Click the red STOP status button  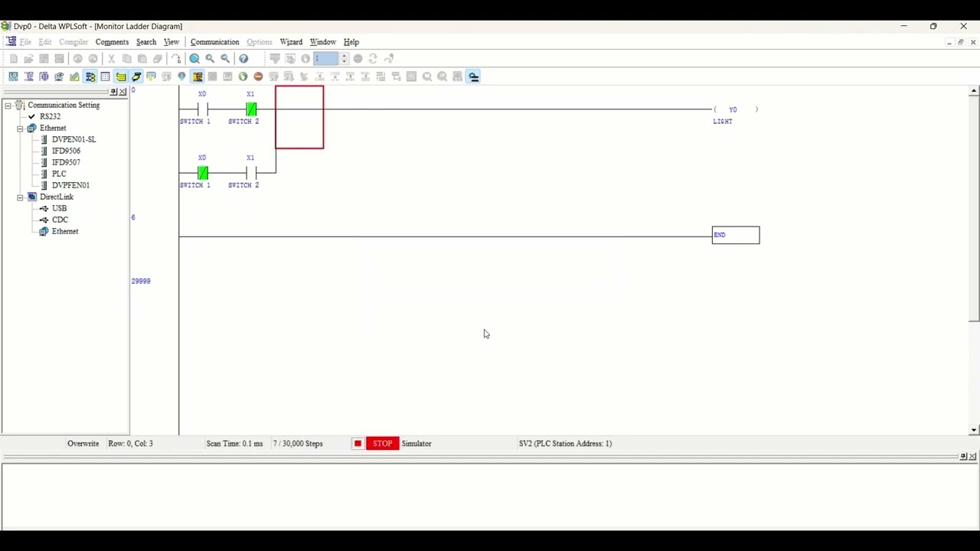coord(383,444)
